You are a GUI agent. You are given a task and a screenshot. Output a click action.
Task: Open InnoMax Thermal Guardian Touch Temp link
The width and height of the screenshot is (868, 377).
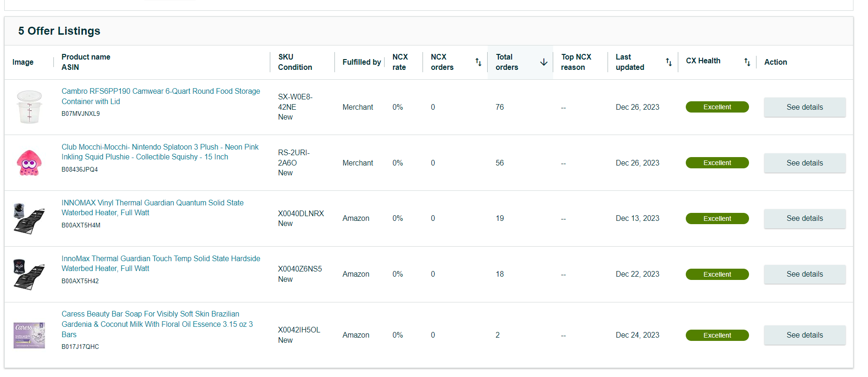(x=161, y=264)
